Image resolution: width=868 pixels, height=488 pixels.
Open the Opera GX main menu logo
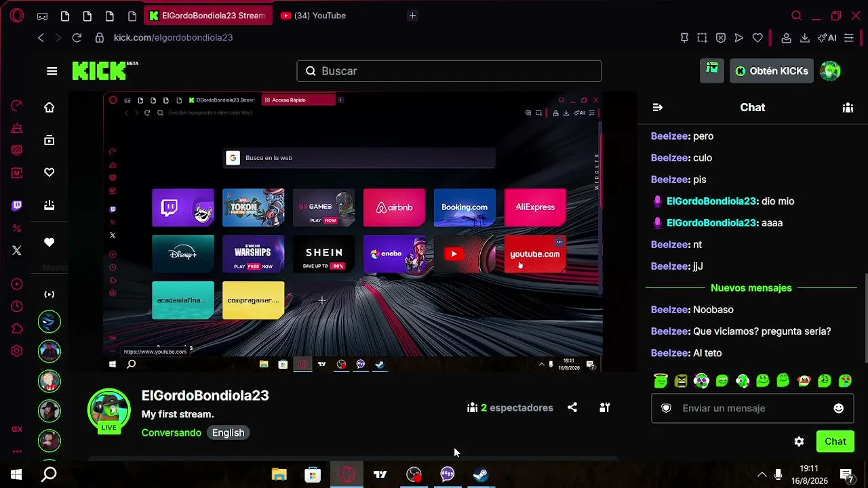(17, 16)
